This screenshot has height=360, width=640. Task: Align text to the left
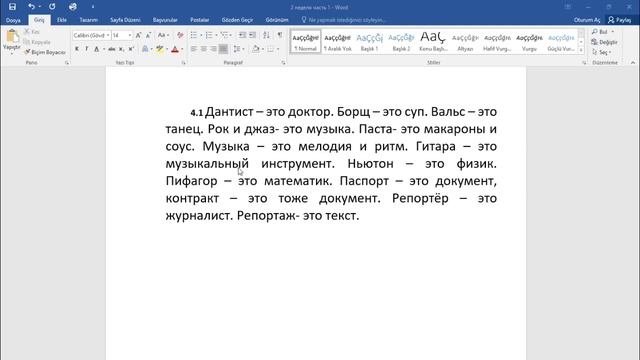pos(193,49)
